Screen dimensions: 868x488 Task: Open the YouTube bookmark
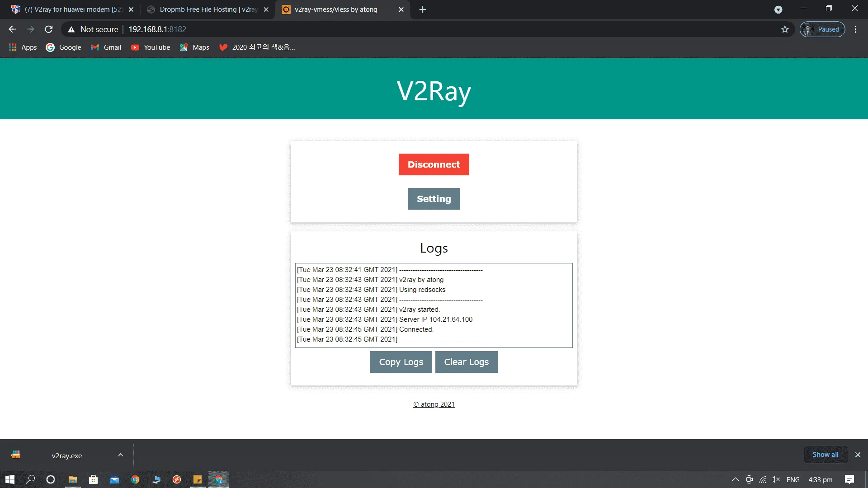coord(151,47)
